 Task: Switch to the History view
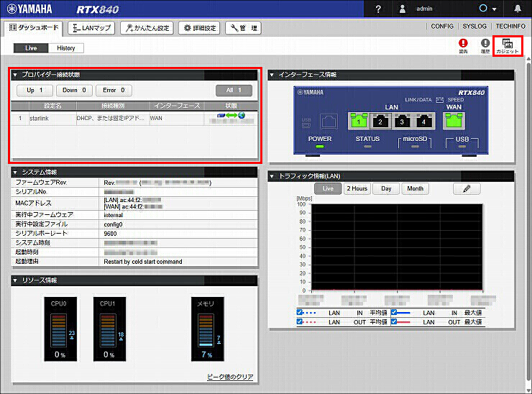[65, 48]
